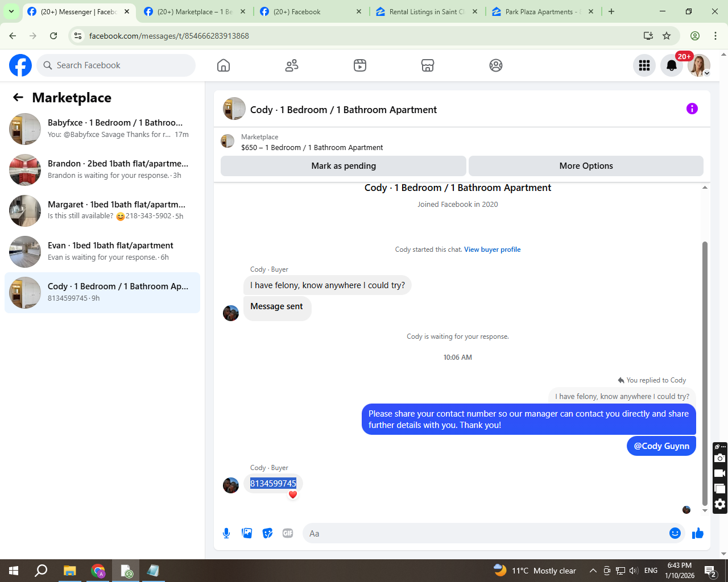Open Windows Start menu

(14, 571)
